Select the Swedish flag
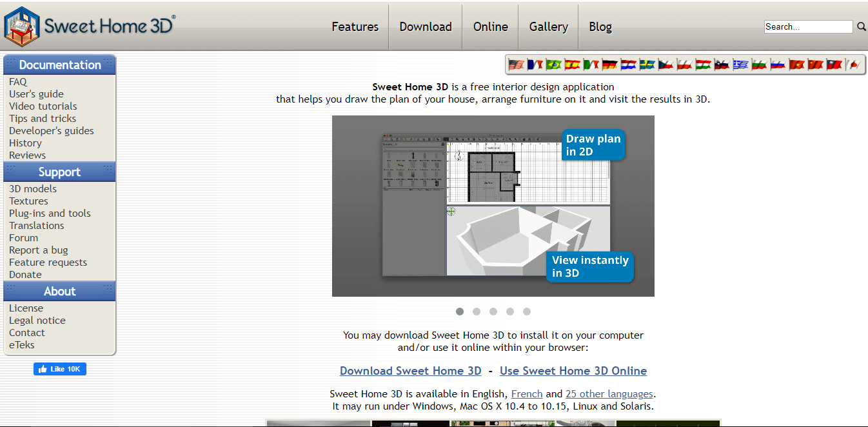868x427 pixels. (x=647, y=65)
